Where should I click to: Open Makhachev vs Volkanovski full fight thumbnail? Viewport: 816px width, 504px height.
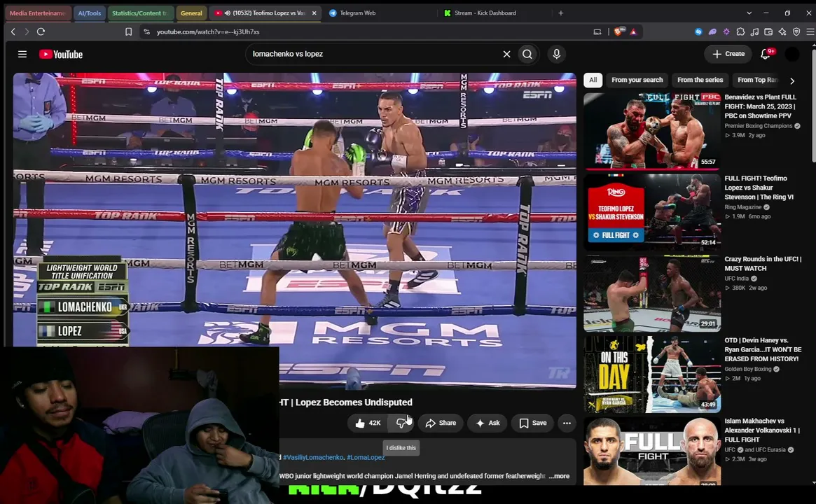(652, 451)
